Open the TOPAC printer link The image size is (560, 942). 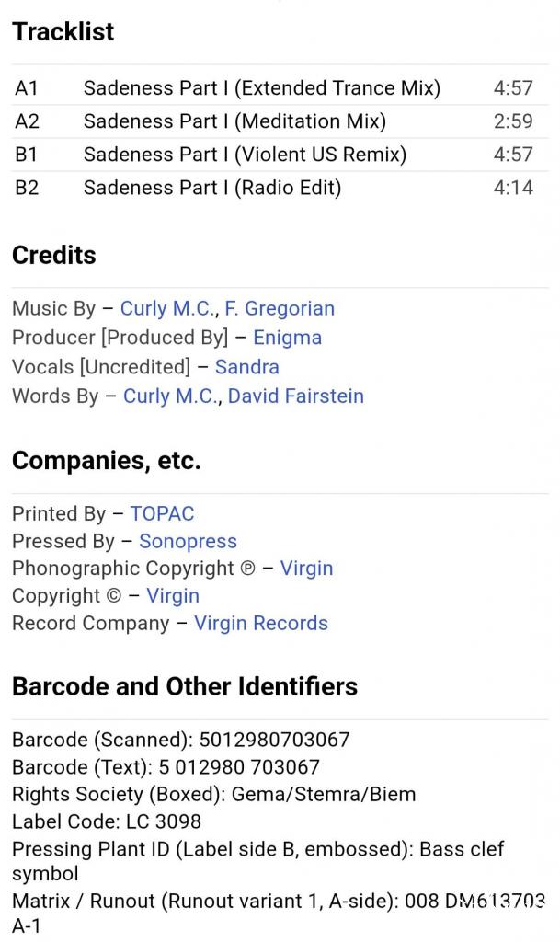[x=162, y=514]
